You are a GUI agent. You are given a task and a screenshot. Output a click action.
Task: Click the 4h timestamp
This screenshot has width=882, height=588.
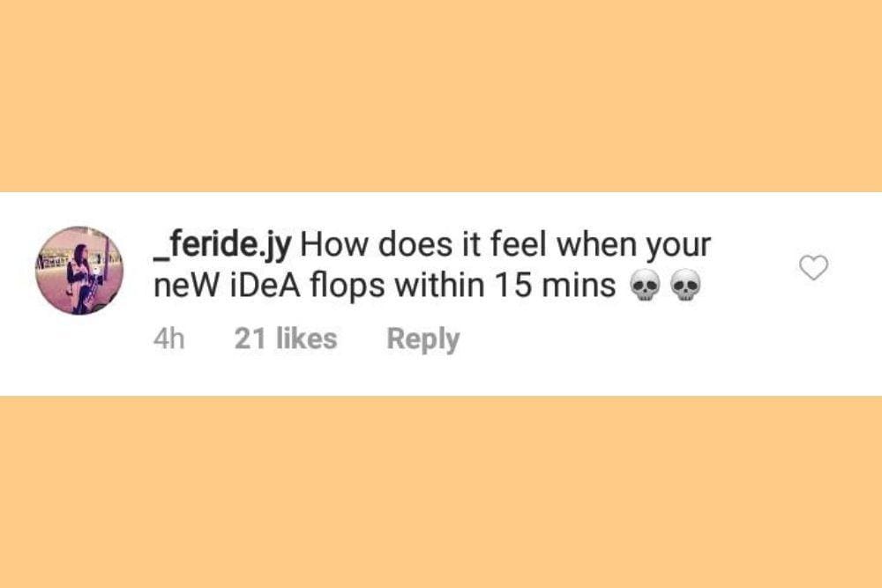pyautogui.click(x=168, y=339)
